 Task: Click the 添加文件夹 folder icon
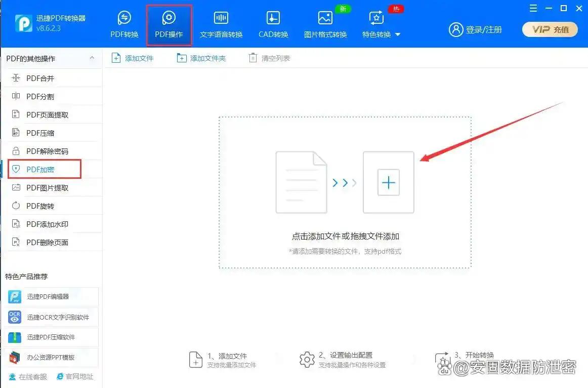pyautogui.click(x=182, y=58)
